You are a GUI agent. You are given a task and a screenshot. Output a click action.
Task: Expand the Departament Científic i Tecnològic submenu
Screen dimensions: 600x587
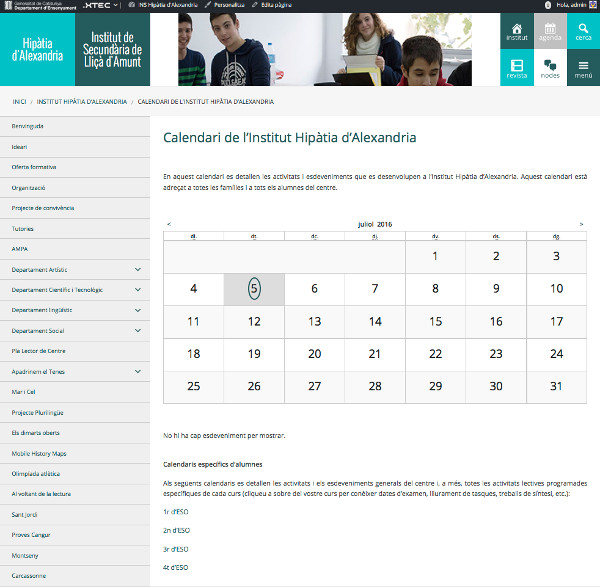click(x=137, y=290)
